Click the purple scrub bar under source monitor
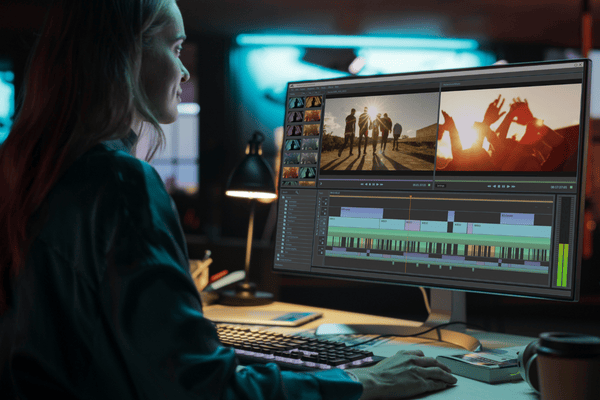 (376, 179)
